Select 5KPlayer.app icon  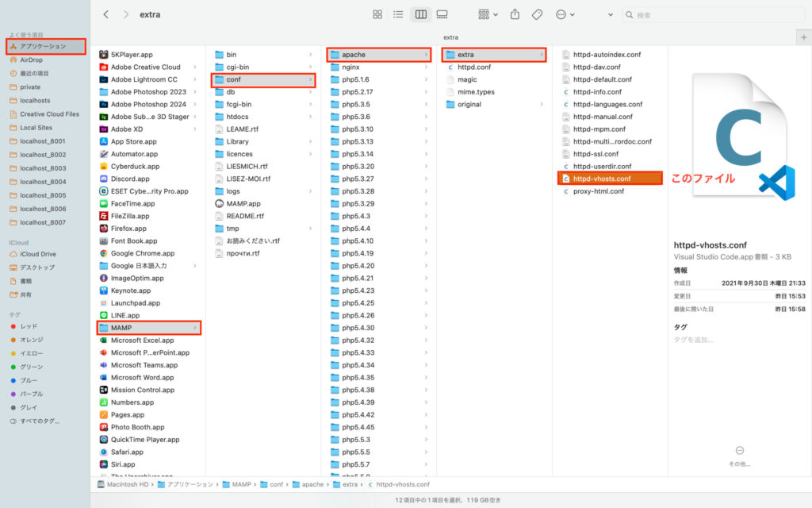(x=104, y=55)
